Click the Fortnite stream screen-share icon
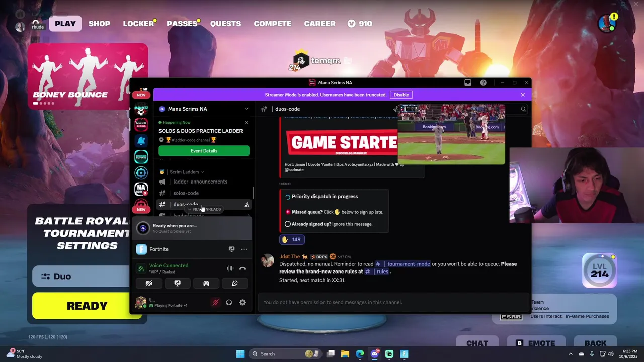644x362 pixels. pos(231,249)
